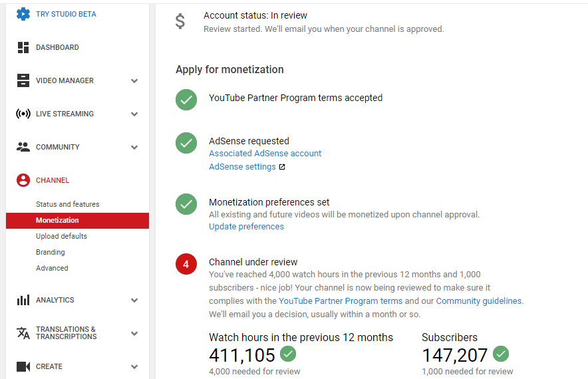Go to Branding settings
Viewport: 588px width, 379px height.
click(x=51, y=252)
